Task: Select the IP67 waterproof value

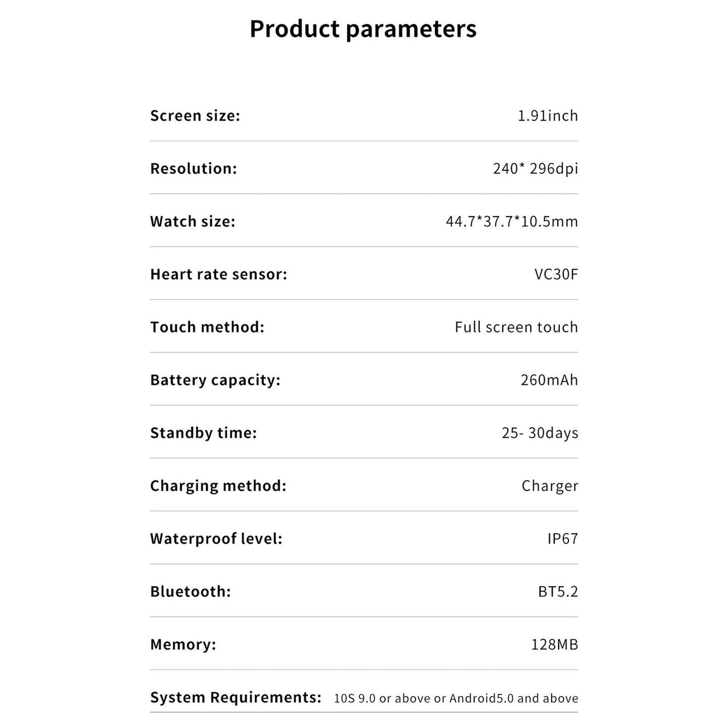Action: tap(562, 539)
